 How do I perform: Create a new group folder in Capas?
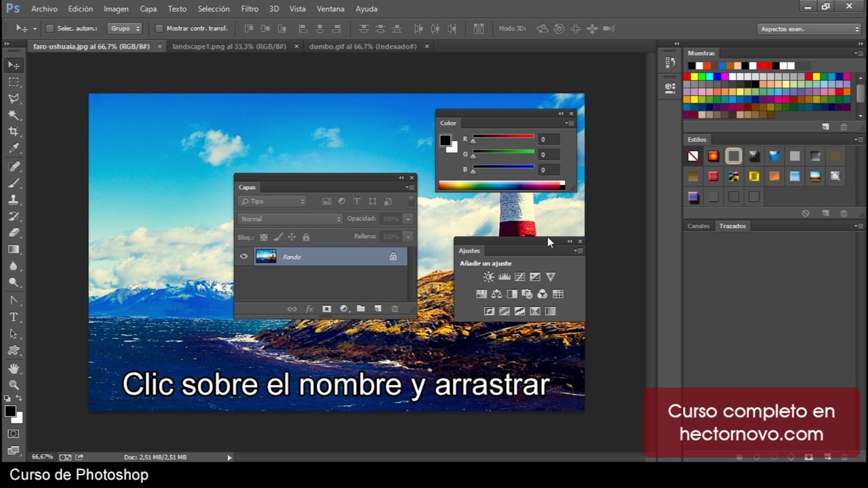[361, 309]
